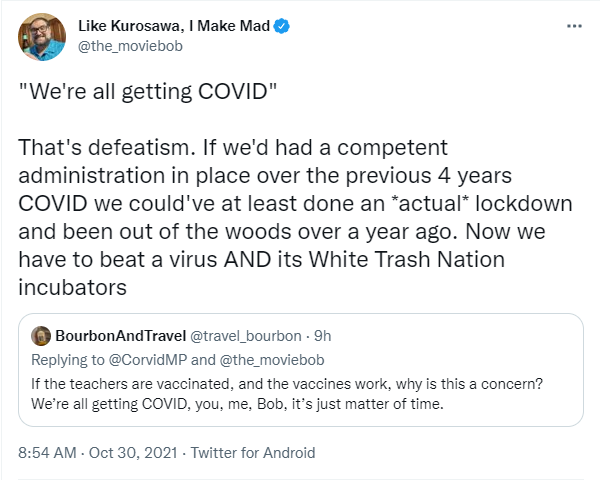Open the @travel_bourbon handle
This screenshot has height=480, width=600.
click(246, 336)
